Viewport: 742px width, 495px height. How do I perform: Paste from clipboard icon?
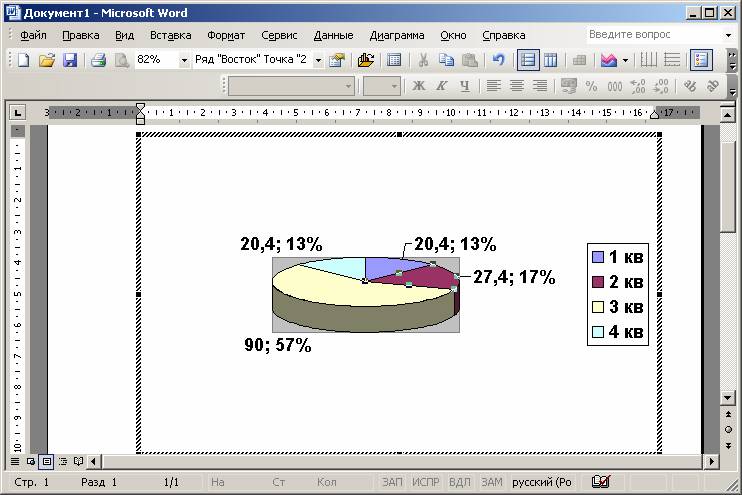pos(469,60)
